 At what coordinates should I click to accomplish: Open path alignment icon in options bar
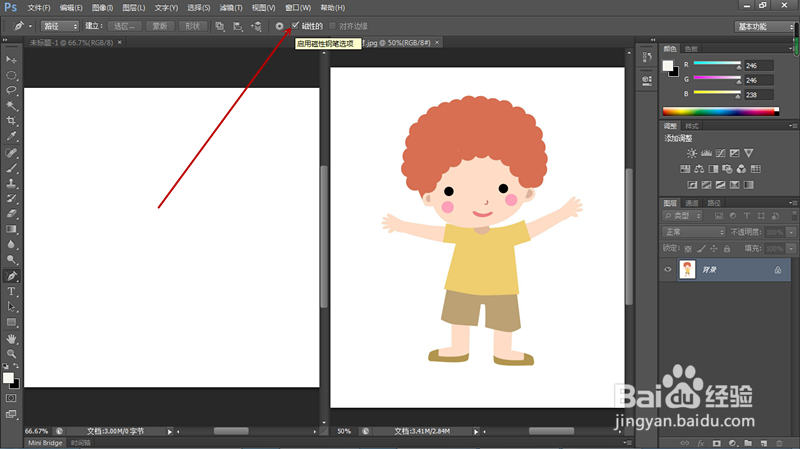[238, 26]
